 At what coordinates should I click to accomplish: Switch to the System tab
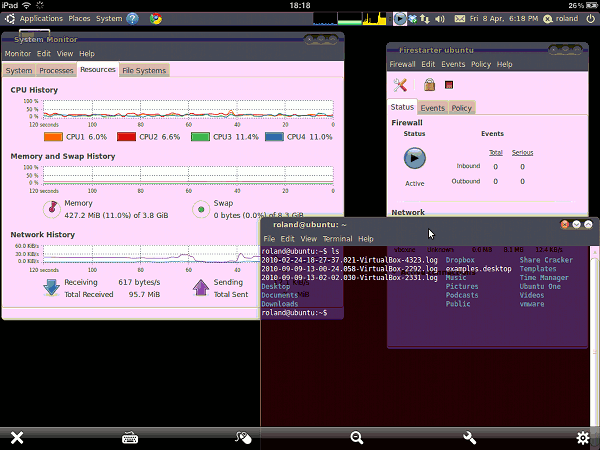(x=19, y=70)
